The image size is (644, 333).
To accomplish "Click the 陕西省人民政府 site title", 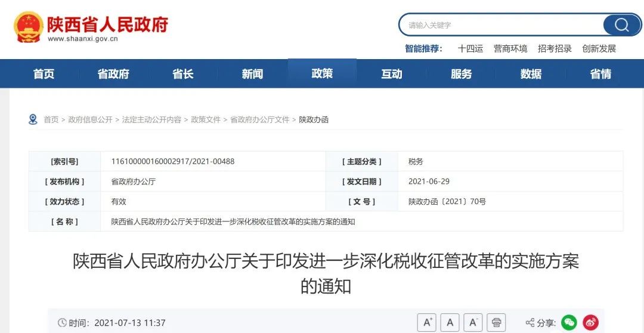I will [x=107, y=24].
